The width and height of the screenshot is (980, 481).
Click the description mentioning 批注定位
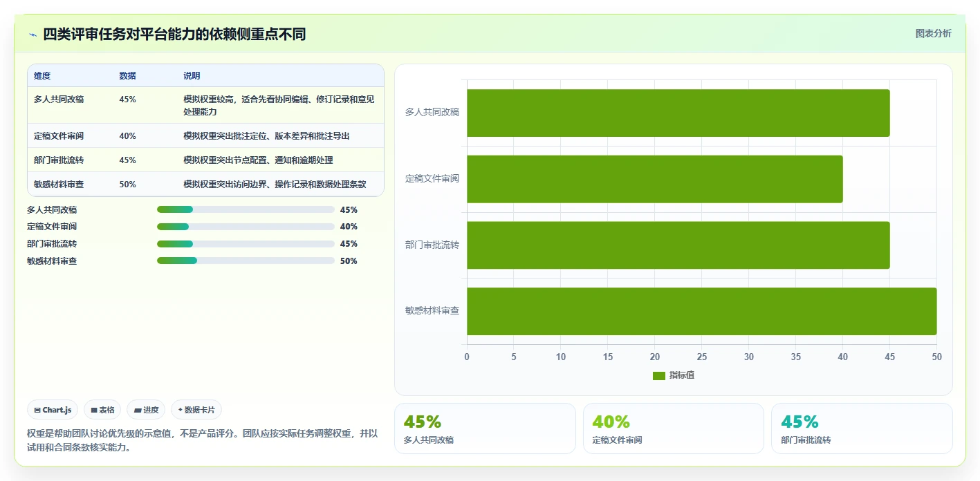tap(266, 136)
